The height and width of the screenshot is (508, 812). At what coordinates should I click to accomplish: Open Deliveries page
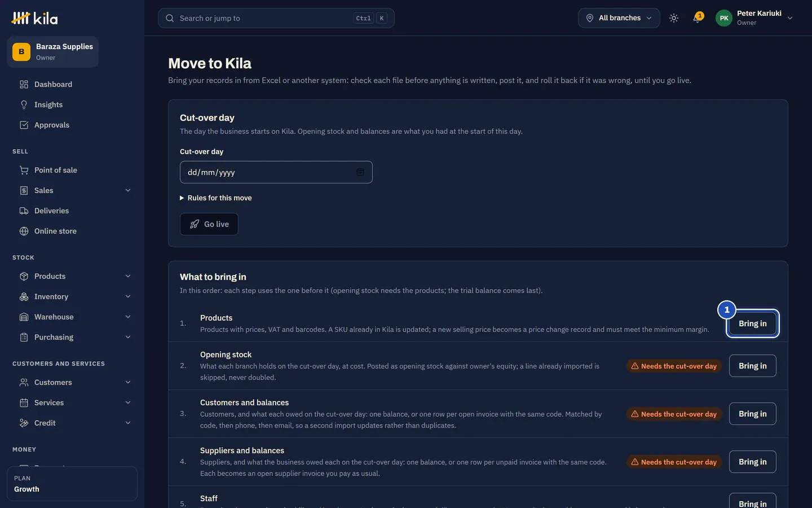click(72, 211)
